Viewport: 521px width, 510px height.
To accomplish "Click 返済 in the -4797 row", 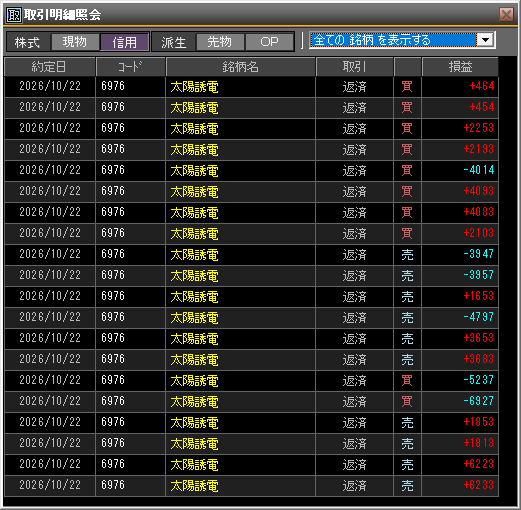I will tap(354, 318).
